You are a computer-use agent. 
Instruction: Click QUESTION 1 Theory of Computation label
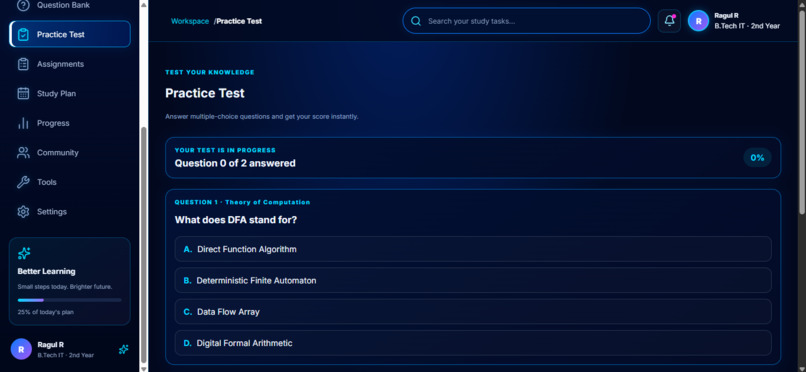coord(243,202)
